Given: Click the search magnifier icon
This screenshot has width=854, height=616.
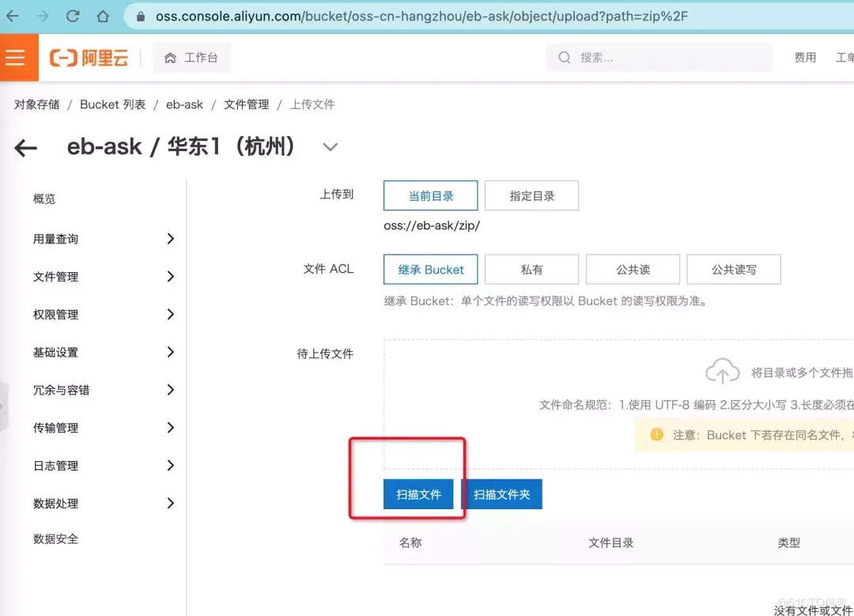Looking at the screenshot, I should click(565, 57).
